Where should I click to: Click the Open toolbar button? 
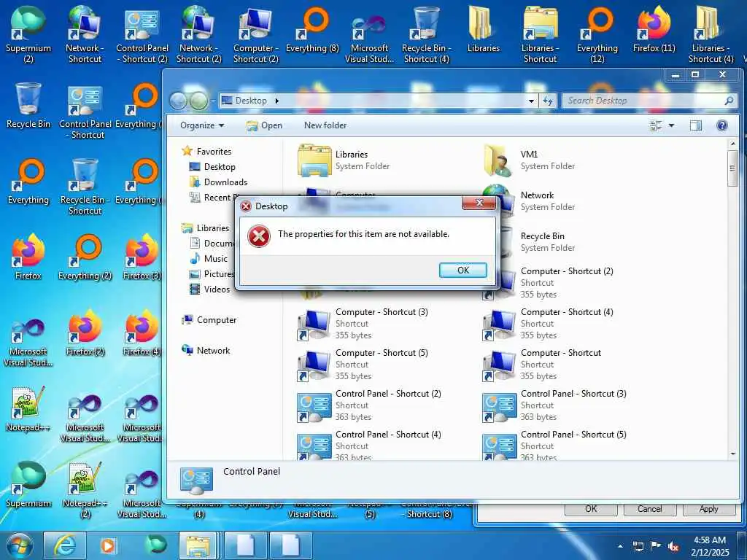(264, 125)
